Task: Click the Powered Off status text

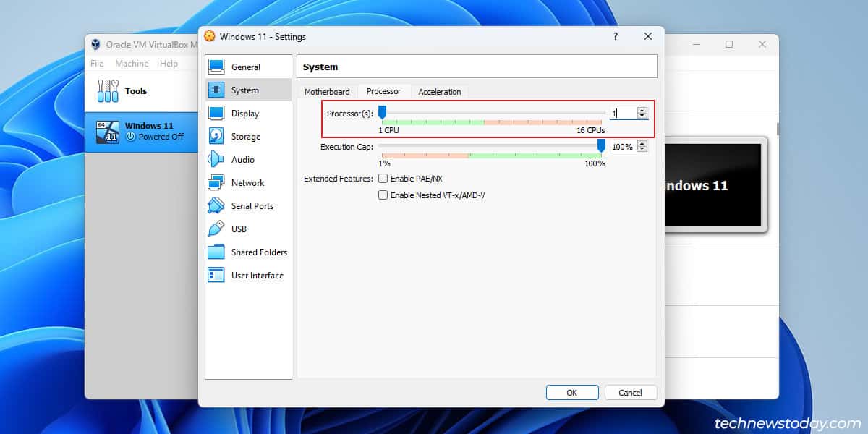Action: [x=161, y=137]
